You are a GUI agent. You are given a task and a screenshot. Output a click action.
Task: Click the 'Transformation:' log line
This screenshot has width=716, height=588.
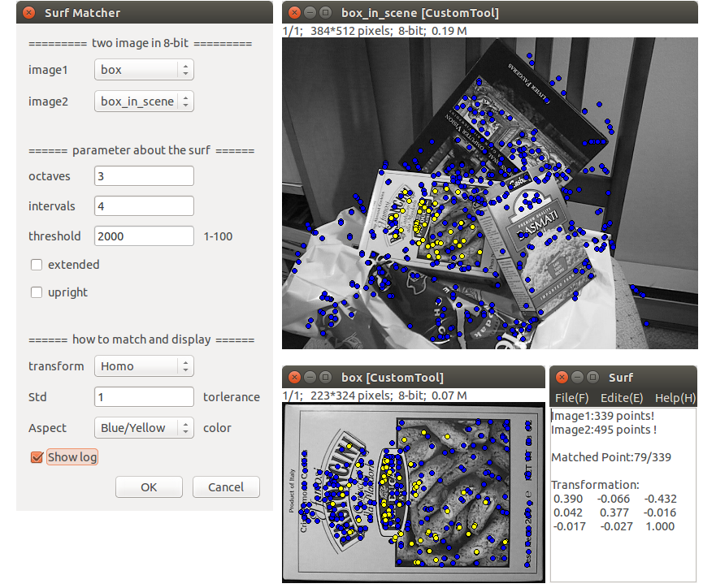[x=595, y=484]
